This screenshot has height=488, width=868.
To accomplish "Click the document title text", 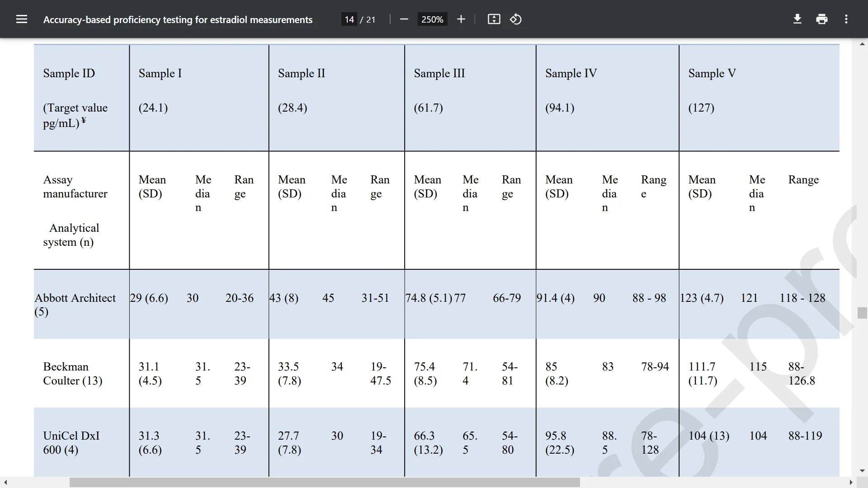I will click(x=178, y=20).
